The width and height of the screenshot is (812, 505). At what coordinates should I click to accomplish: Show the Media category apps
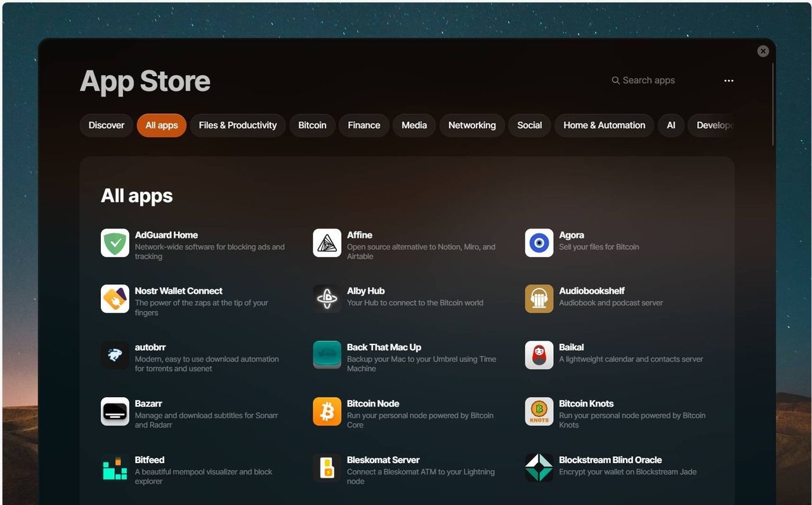[414, 125]
